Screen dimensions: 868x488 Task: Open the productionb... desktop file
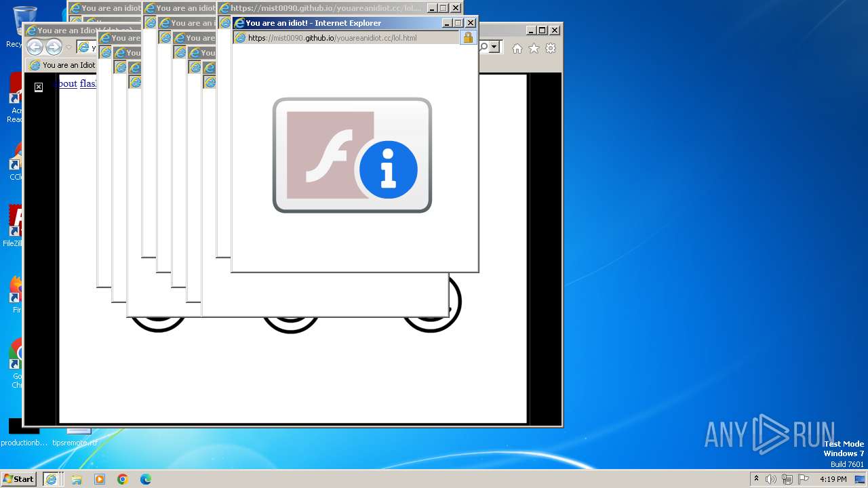(24, 434)
